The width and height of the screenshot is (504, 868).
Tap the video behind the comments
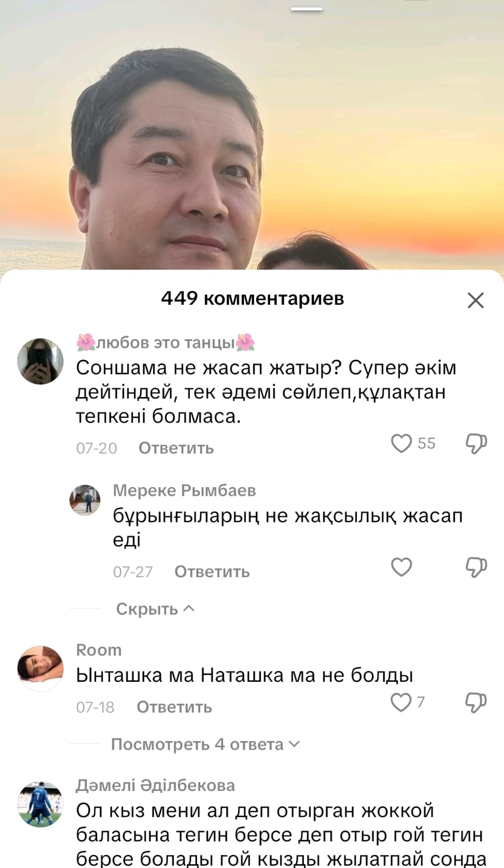click(252, 141)
